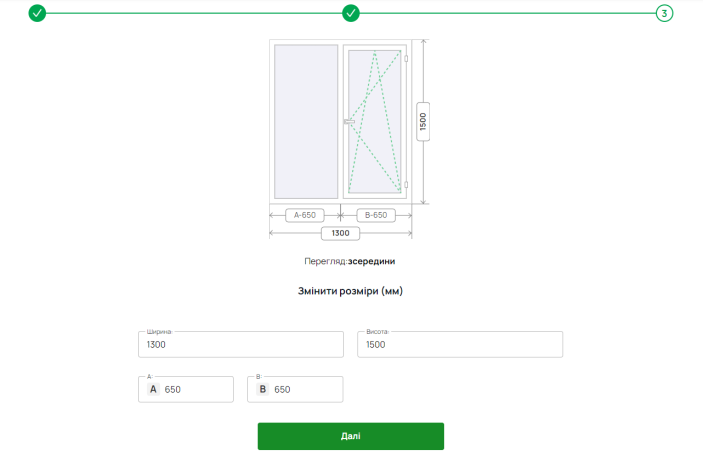Select the A badge in the A field

click(x=153, y=389)
